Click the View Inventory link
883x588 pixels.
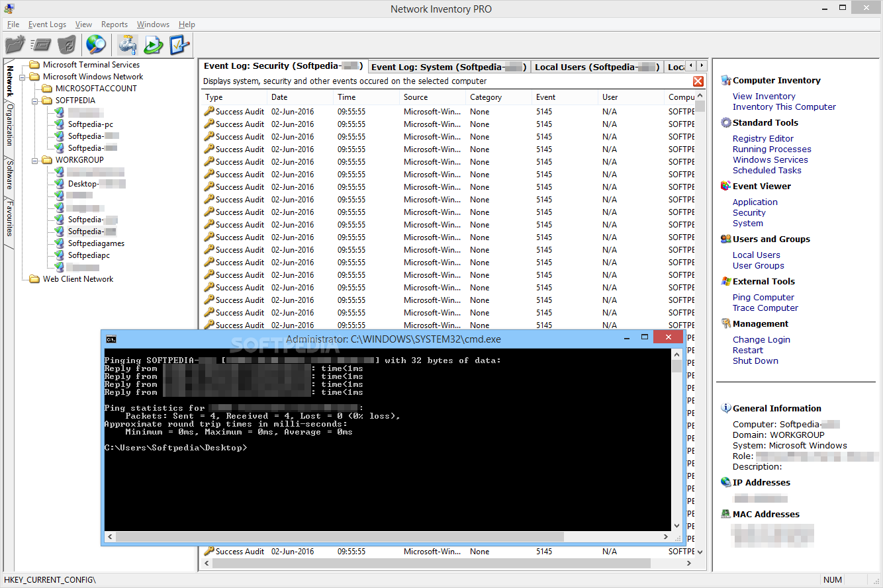[x=764, y=96]
